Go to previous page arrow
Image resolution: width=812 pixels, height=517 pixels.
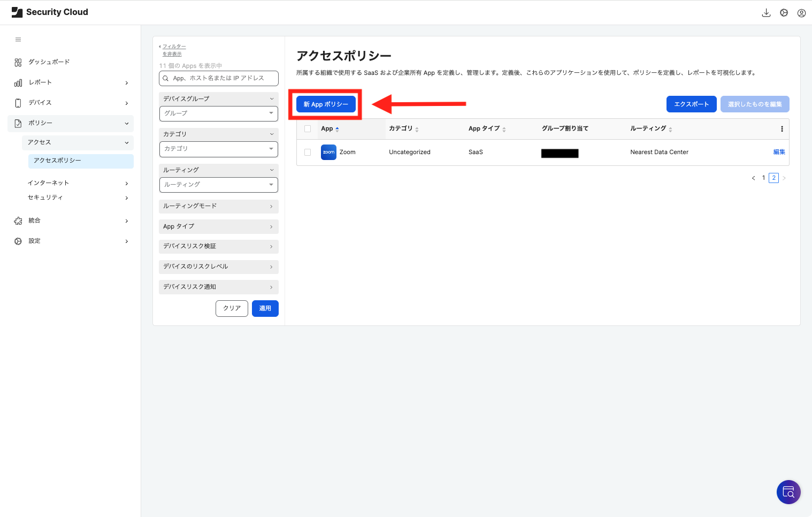(753, 178)
